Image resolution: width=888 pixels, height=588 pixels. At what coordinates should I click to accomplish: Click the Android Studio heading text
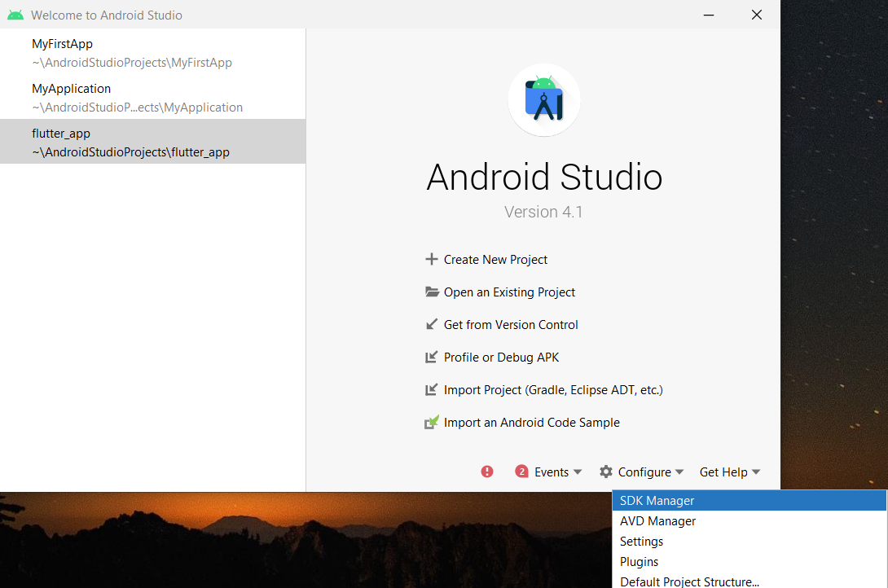pos(544,178)
